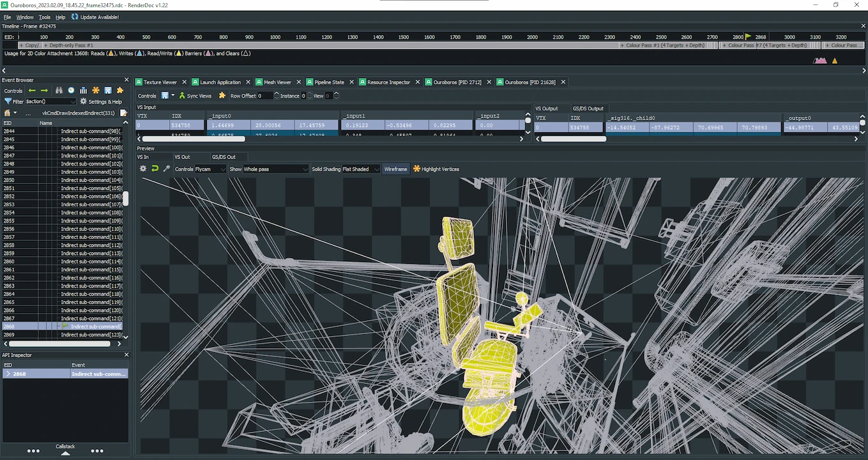Click the puzzle extension icon in Event Browser

click(119, 91)
